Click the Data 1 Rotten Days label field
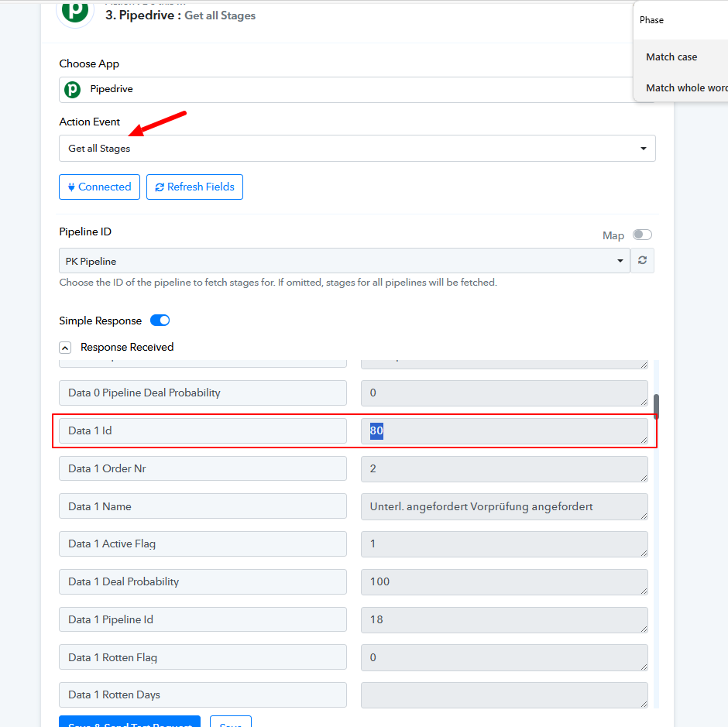The image size is (728, 727). coord(202,695)
